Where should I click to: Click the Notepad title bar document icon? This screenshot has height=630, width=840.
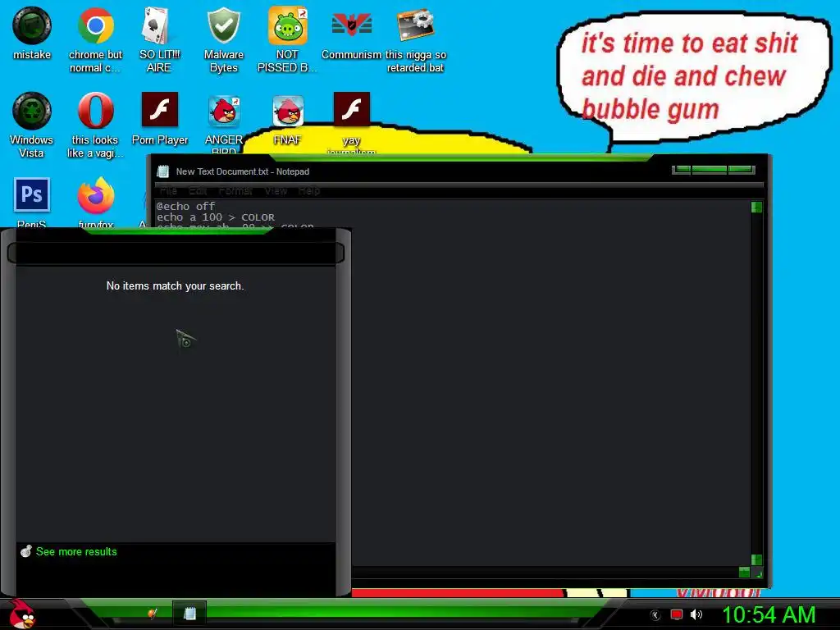click(x=163, y=171)
